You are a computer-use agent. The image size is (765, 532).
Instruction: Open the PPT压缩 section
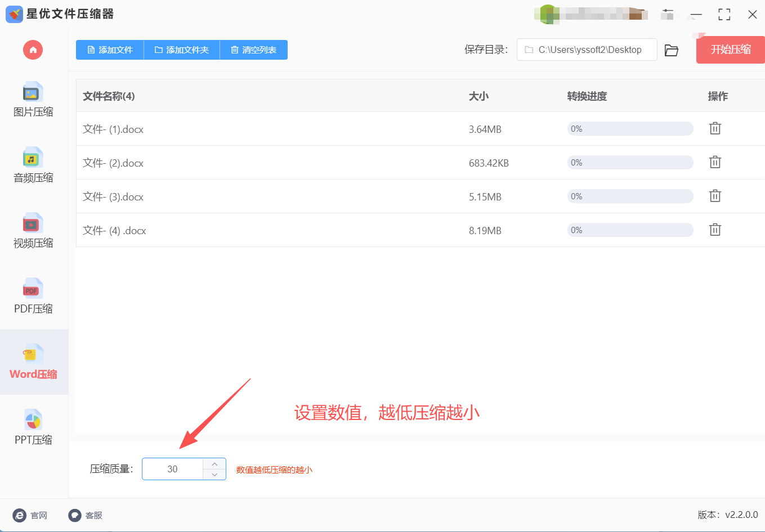33,428
